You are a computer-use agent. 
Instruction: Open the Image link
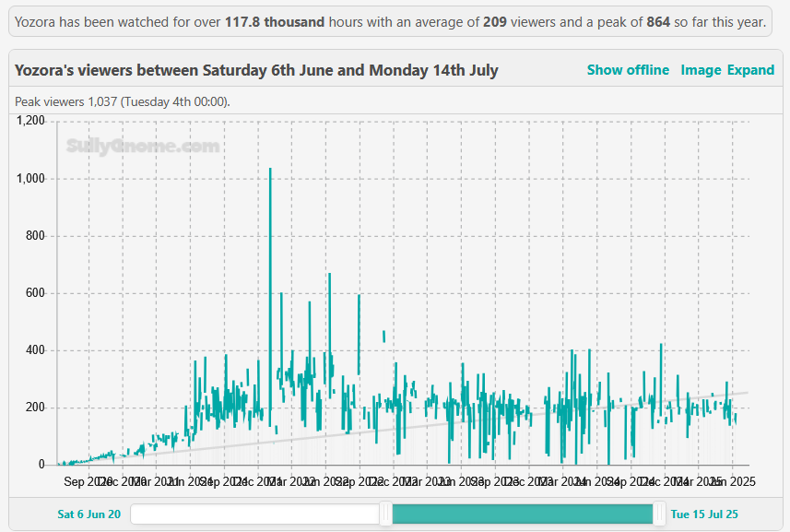click(x=701, y=70)
